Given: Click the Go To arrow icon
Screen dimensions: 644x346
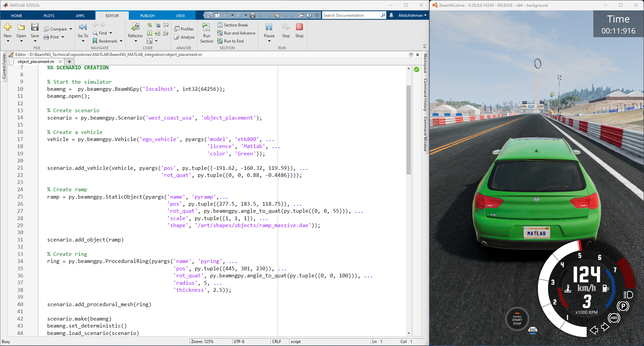Looking at the screenshot, I should point(83,27).
